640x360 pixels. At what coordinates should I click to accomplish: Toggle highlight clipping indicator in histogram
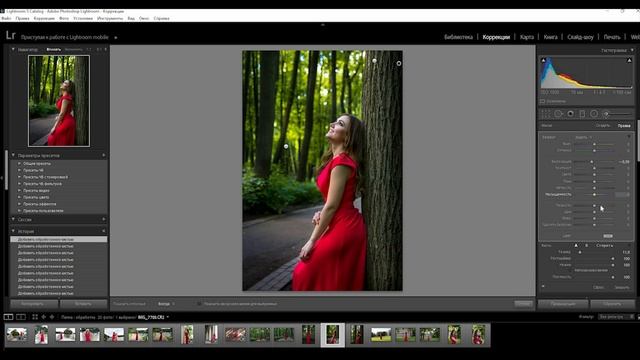point(629,60)
